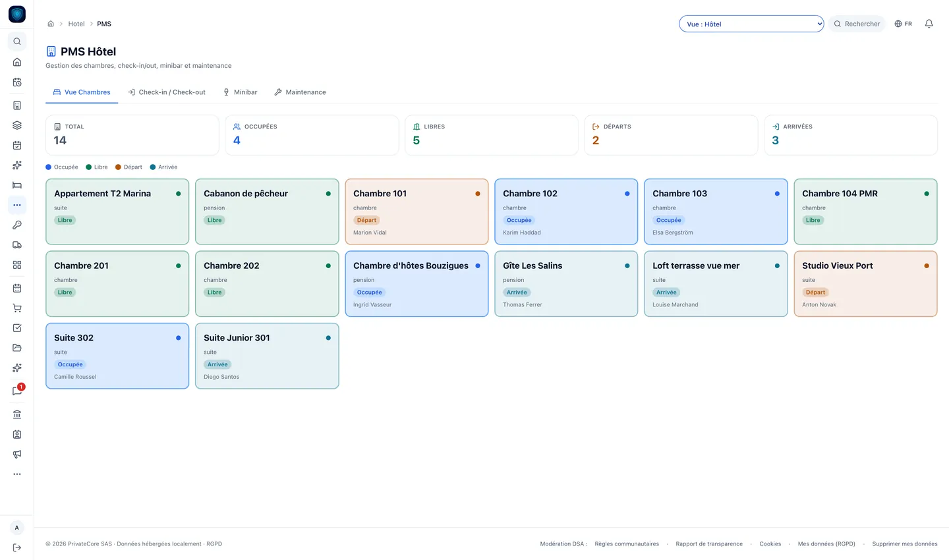
Task: Click the Hotel breadcrumb link
Action: click(76, 24)
